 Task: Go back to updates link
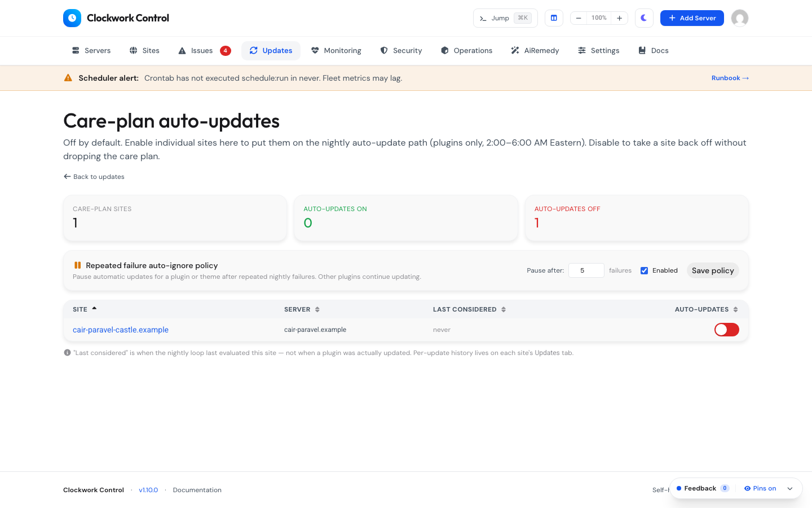(94, 177)
